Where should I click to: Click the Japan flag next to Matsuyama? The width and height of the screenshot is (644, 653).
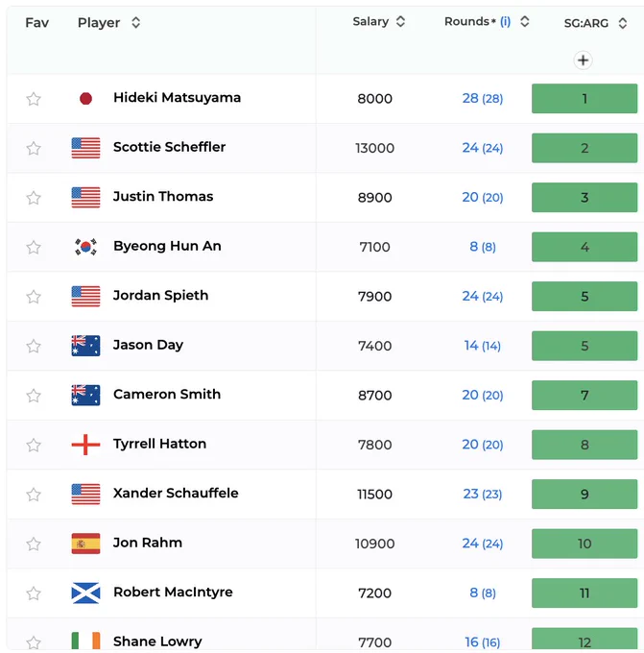pyautogui.click(x=85, y=99)
